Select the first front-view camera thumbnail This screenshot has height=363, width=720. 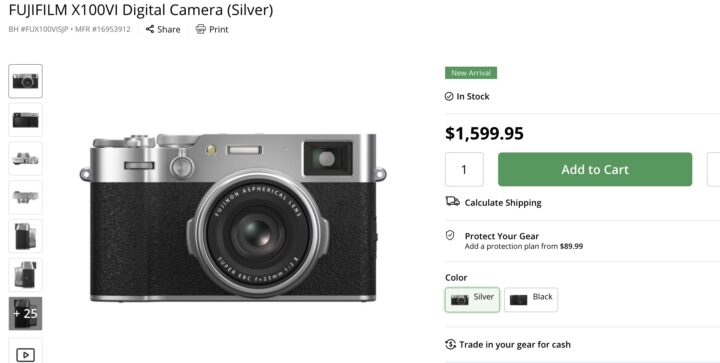click(x=25, y=81)
